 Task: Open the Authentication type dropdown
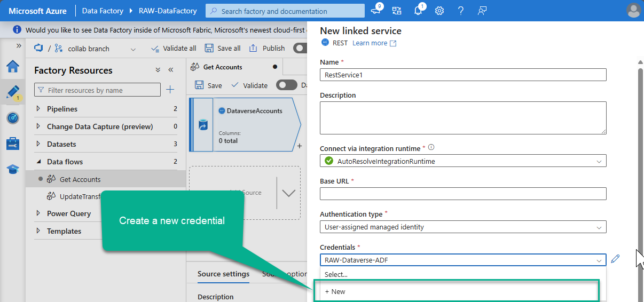coord(463,227)
